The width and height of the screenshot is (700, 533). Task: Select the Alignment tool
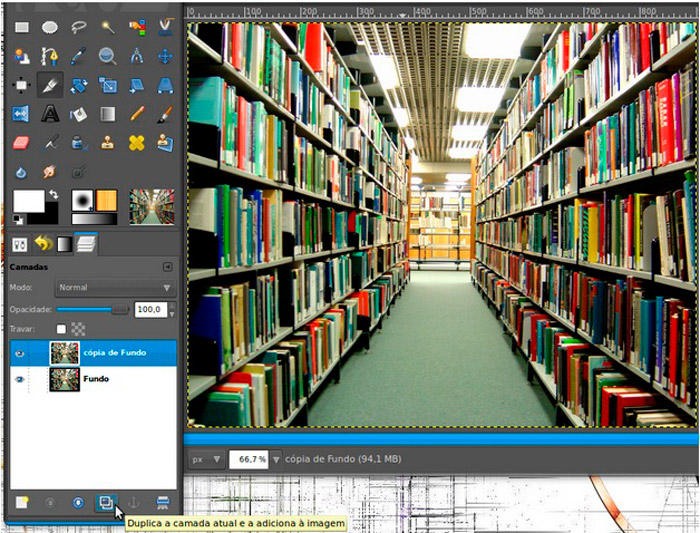pos(21,85)
